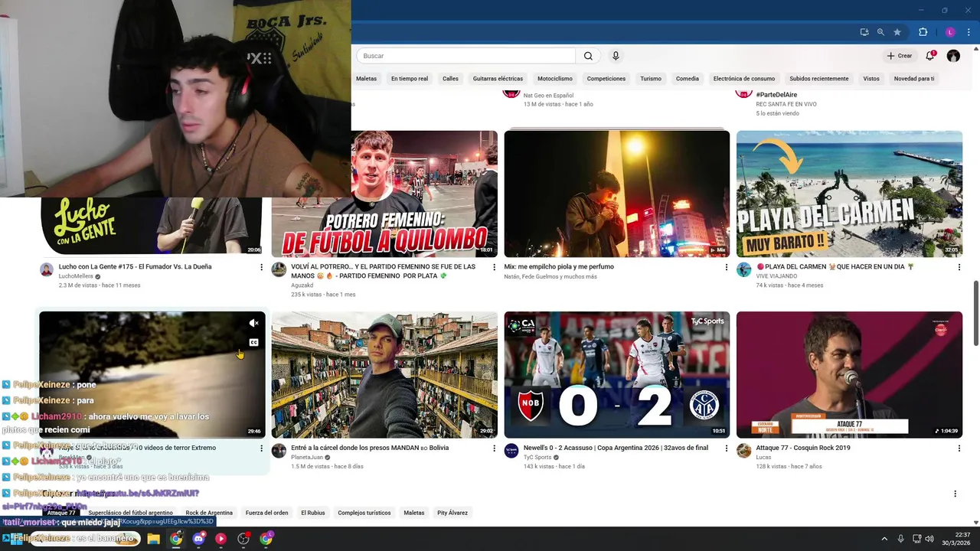Open the Chrome profile L avatar
The image size is (980, 551).
(x=950, y=32)
